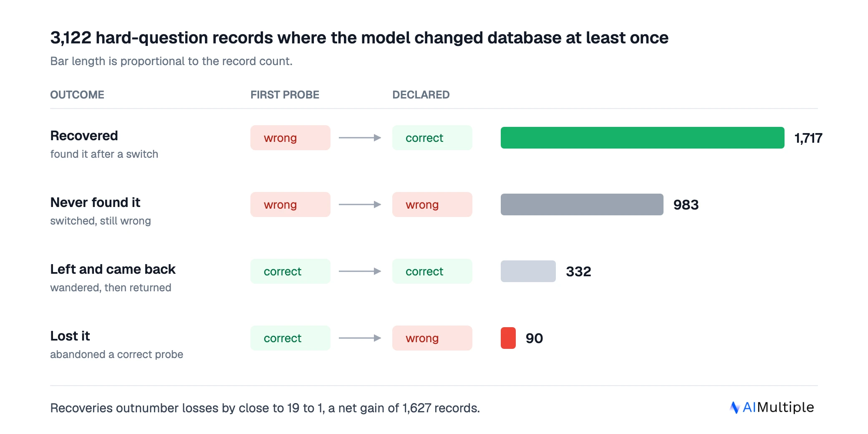868x434 pixels.
Task: Select the red Lost it bar
Action: click(x=508, y=338)
